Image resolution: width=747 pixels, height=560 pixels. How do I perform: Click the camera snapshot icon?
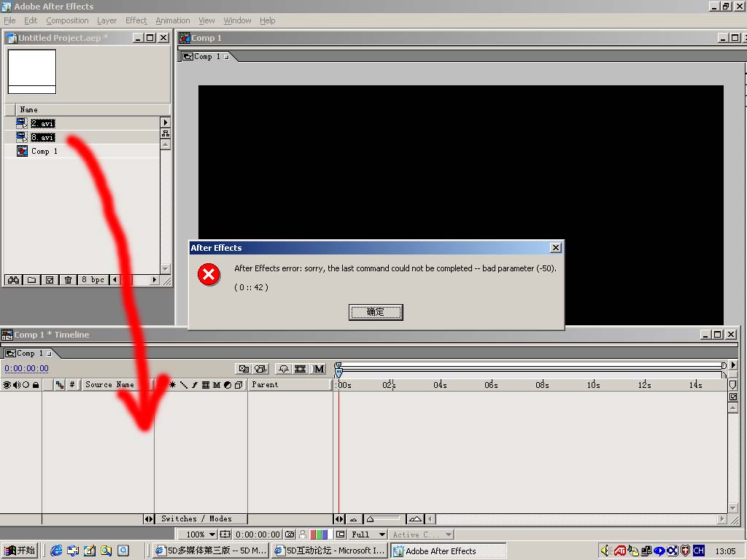pos(289,534)
